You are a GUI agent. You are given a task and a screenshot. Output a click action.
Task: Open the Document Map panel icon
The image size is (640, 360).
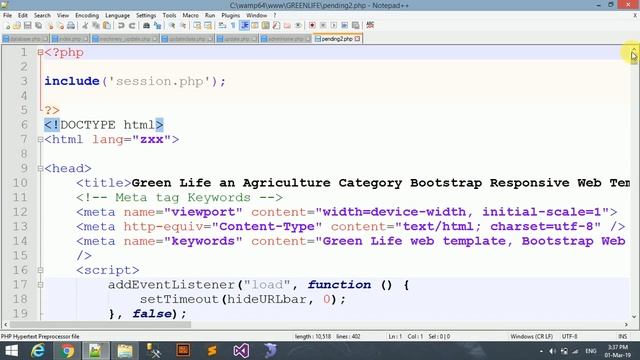265,25
